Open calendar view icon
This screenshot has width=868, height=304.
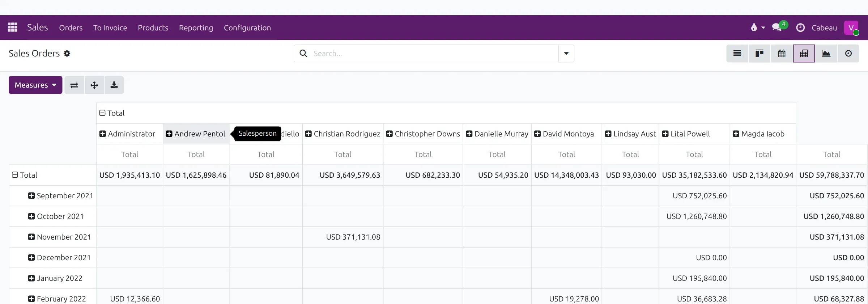[782, 54]
